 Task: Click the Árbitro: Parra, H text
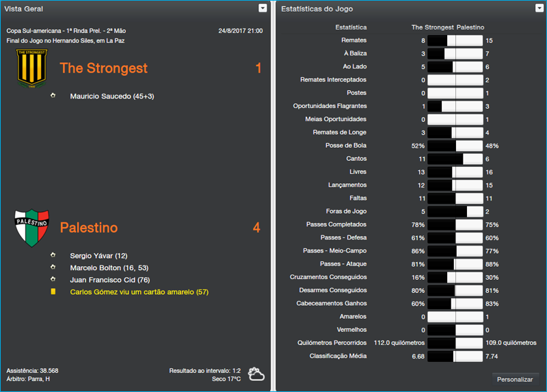28,379
